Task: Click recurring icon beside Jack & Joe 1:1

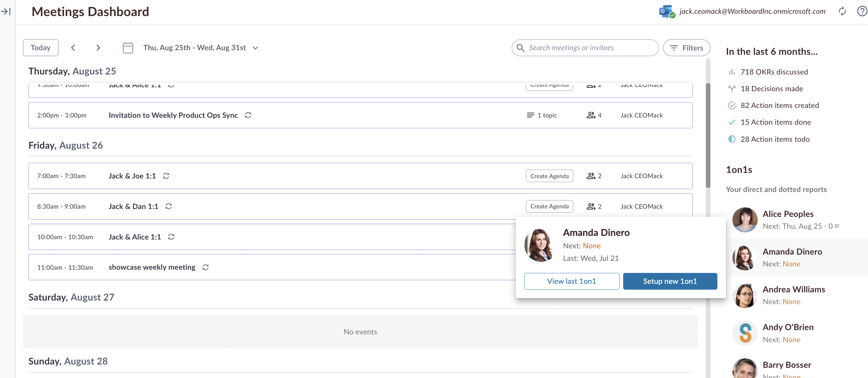Action: pos(166,176)
